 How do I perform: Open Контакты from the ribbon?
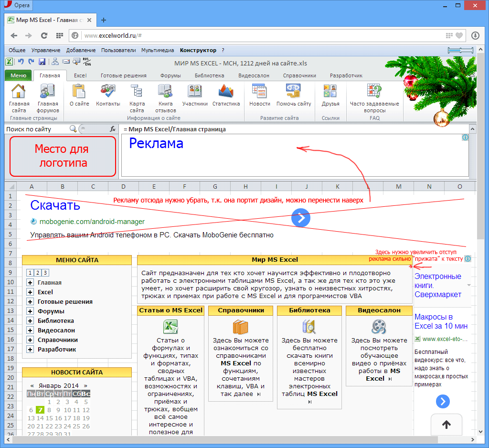pos(108,91)
